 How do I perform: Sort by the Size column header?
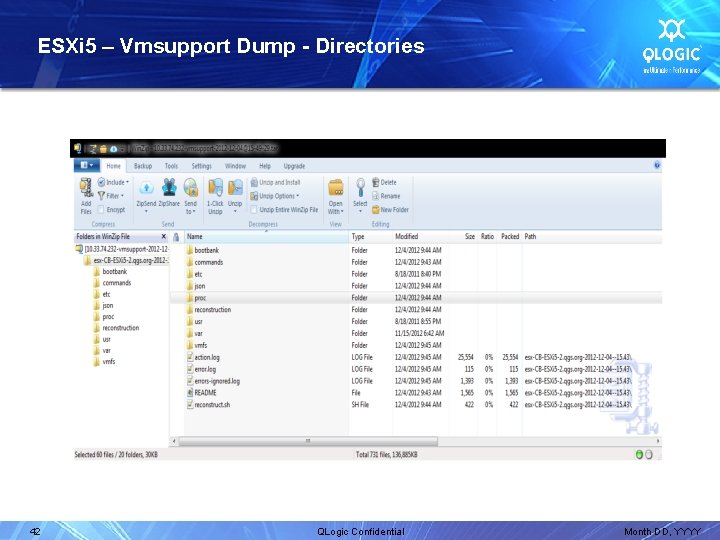[464, 236]
